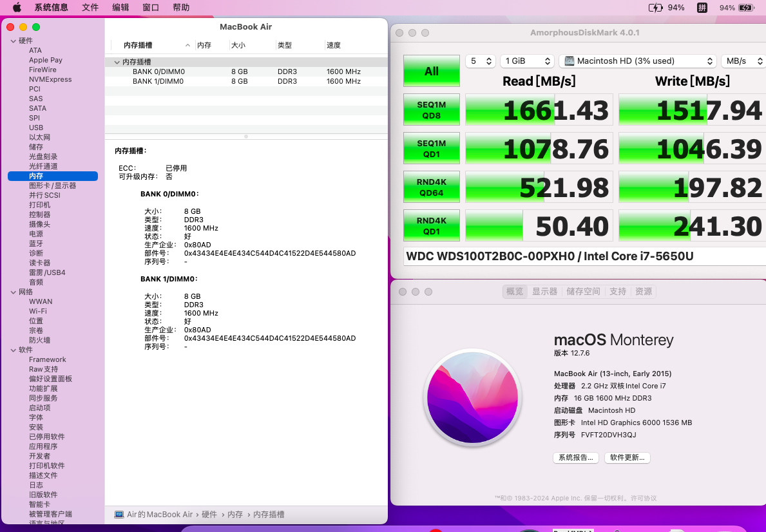Change the test count dropdown showing 5
This screenshot has width=766, height=532.
point(481,61)
